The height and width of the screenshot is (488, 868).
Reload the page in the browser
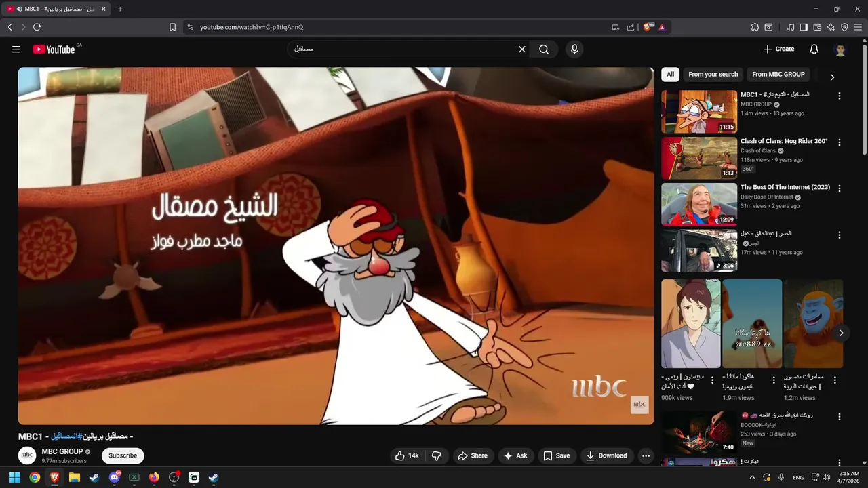coord(37,27)
